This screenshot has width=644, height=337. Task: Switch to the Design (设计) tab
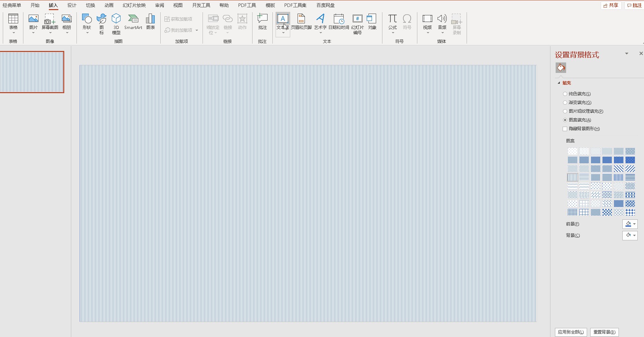click(x=72, y=5)
